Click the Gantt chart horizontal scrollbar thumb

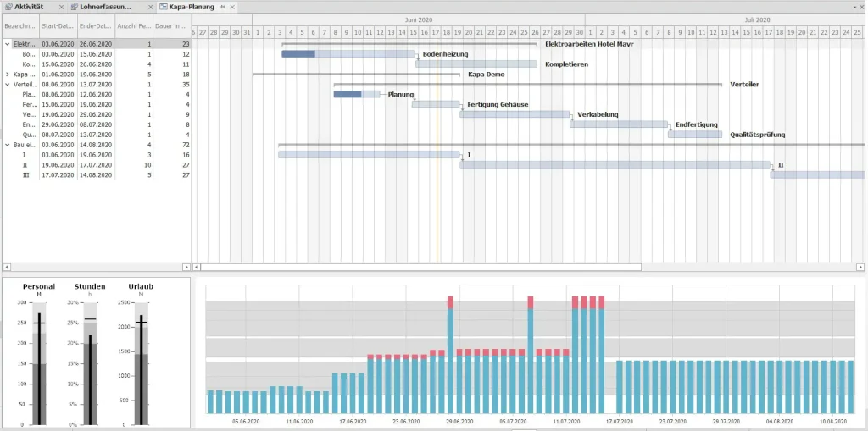pos(420,268)
